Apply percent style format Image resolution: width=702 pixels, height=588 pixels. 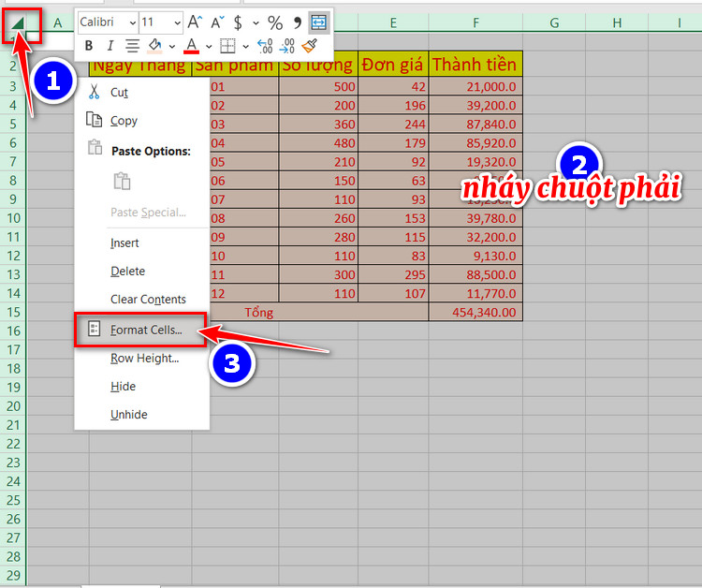275,22
